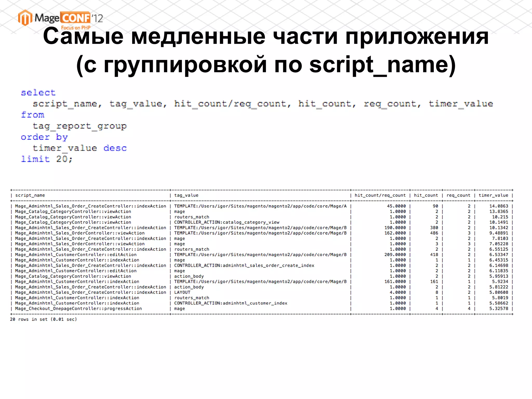Viewport: 532px width, 399px height.
Task: Click the timer value 6.11835
Action: (x=499, y=271)
